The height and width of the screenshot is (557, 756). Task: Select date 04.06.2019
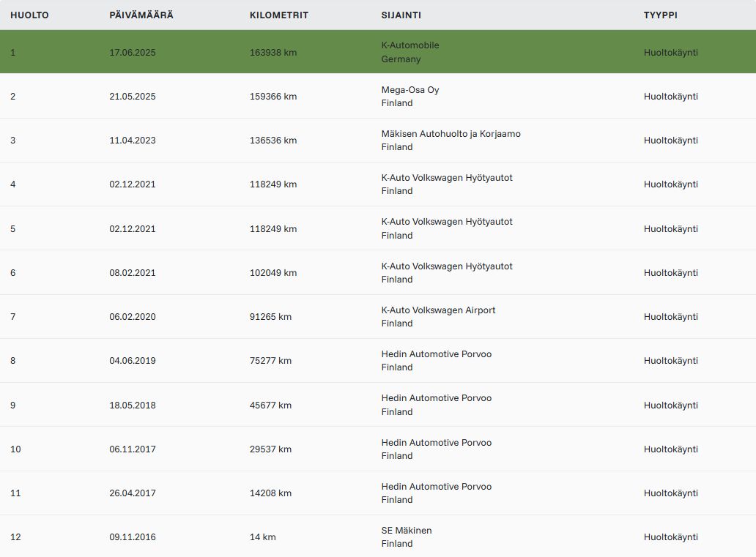(x=133, y=360)
